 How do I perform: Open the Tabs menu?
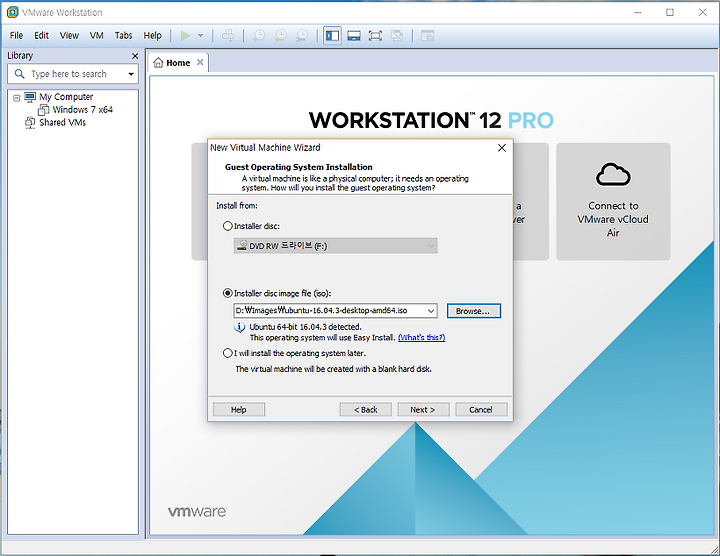click(x=124, y=35)
